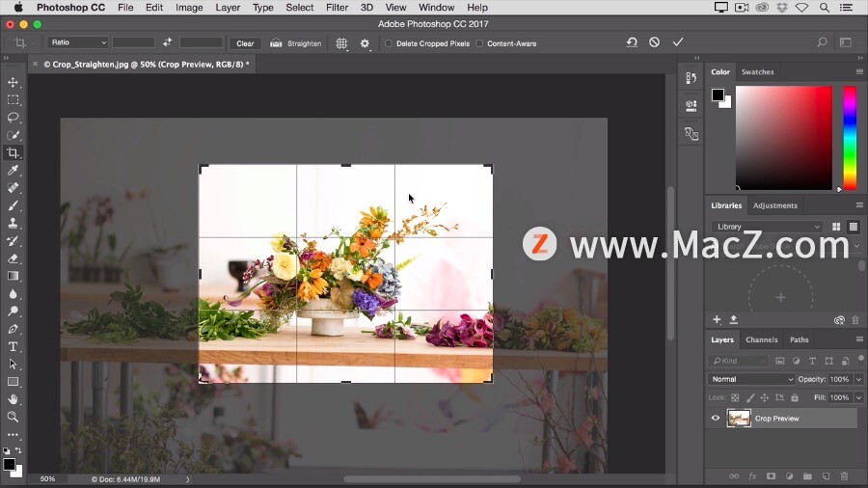Click the Clear button
Image resolution: width=868 pixels, height=488 pixels.
pos(245,43)
